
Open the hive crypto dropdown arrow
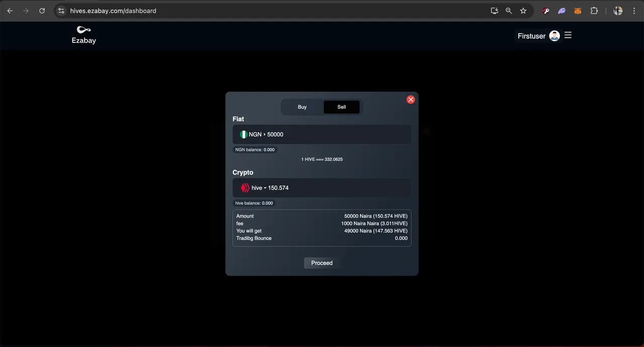click(265, 188)
